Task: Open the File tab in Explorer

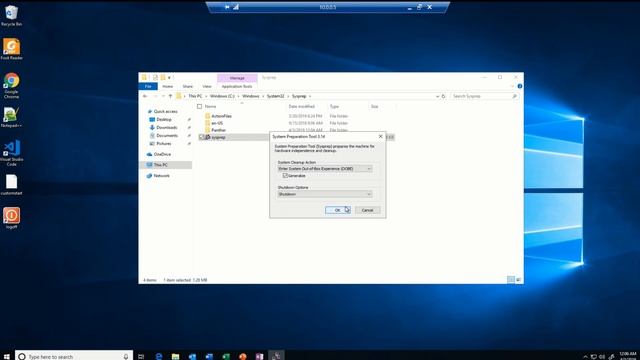Action: (148, 87)
